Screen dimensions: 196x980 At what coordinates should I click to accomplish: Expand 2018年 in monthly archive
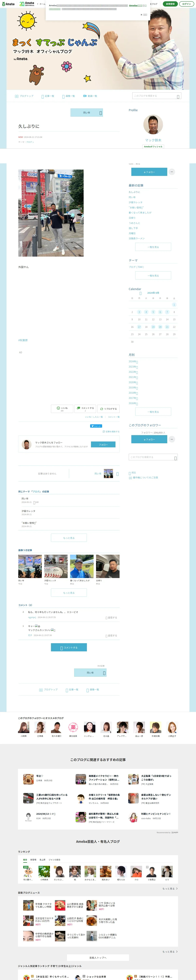click(133, 393)
